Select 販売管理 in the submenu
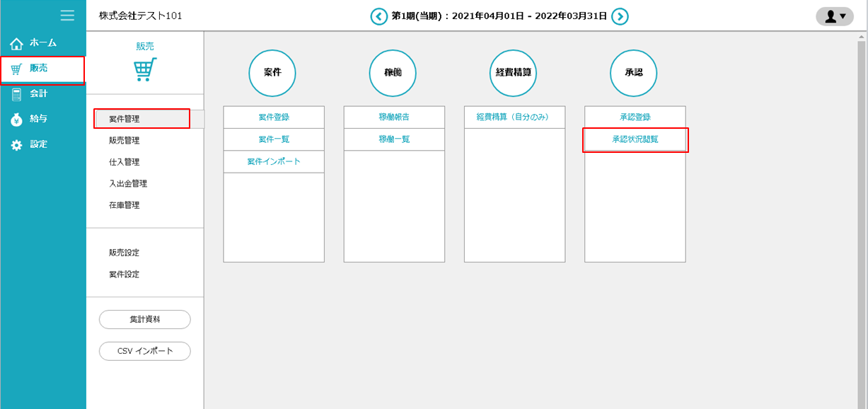This screenshot has width=868, height=409. (x=124, y=141)
